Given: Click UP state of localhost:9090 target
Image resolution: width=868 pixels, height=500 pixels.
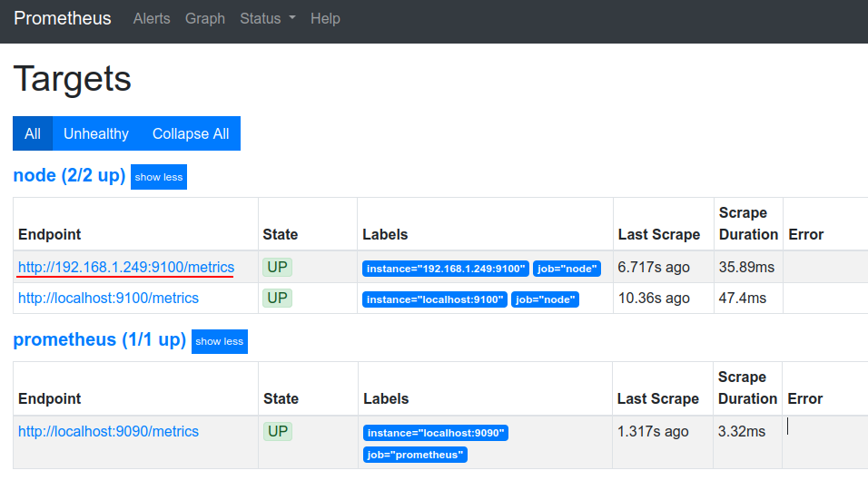Looking at the screenshot, I should (x=277, y=431).
